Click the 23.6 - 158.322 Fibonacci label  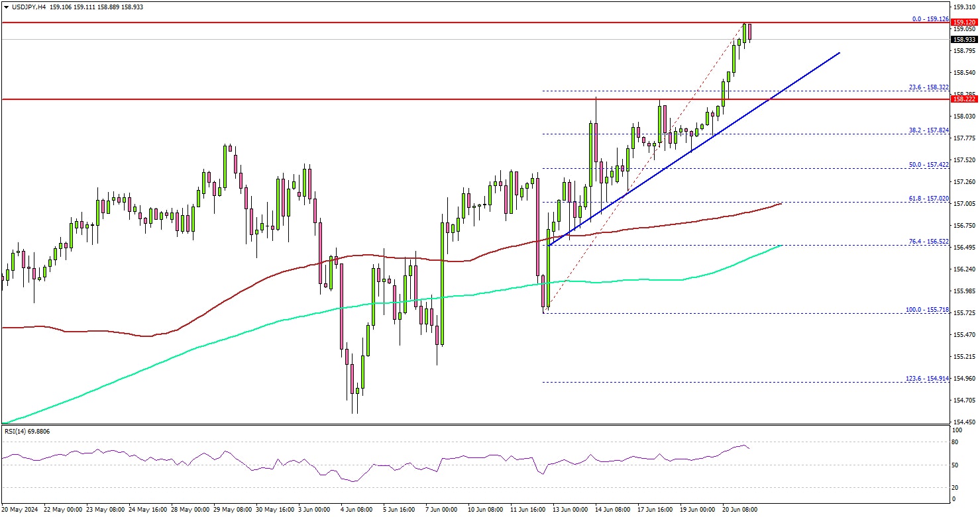(x=928, y=87)
